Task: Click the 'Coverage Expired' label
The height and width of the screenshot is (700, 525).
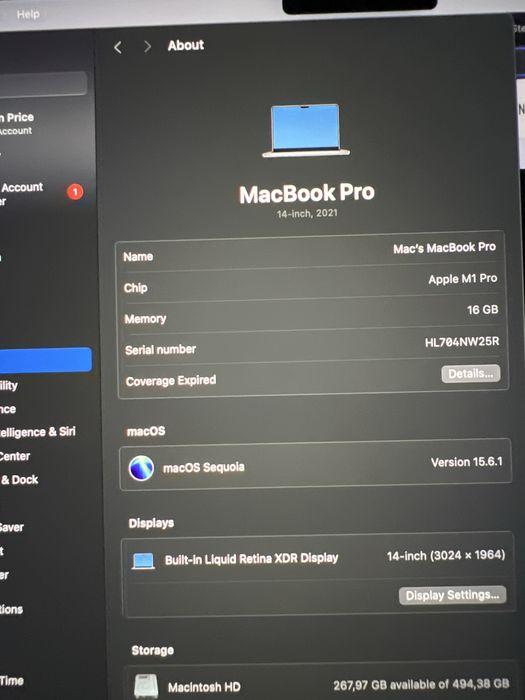Action: pos(171,380)
